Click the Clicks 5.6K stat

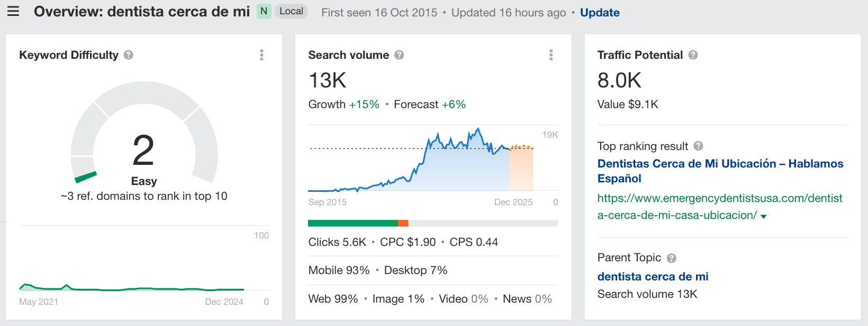[337, 242]
